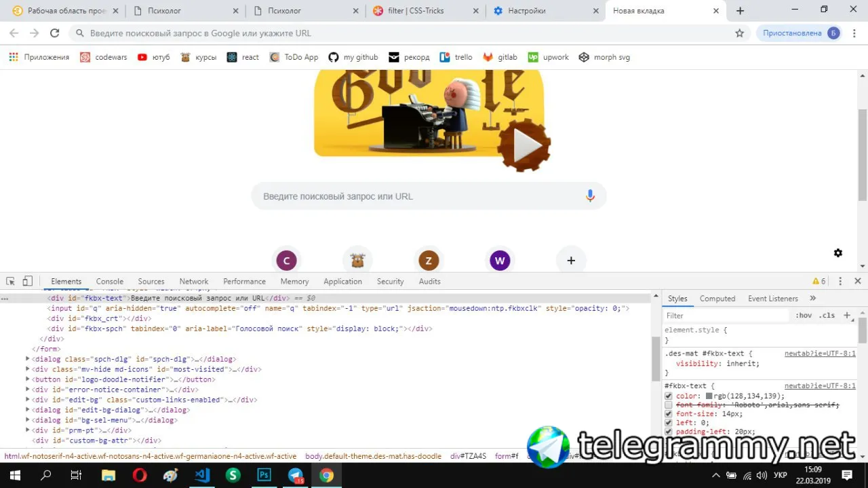This screenshot has height=488, width=868.
Task: Click the browser back arrow
Action: tap(14, 33)
